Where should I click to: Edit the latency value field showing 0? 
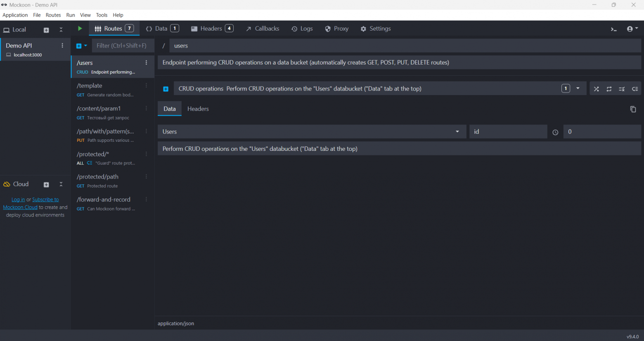(602, 131)
